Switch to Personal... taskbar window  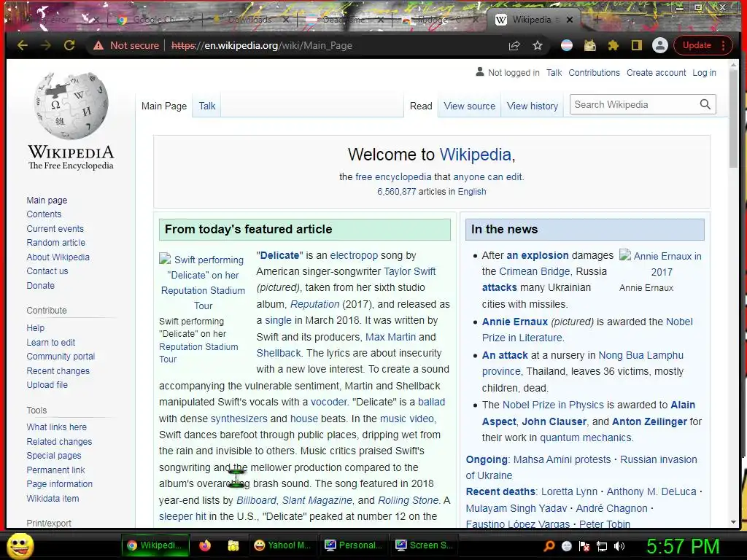(x=353, y=545)
